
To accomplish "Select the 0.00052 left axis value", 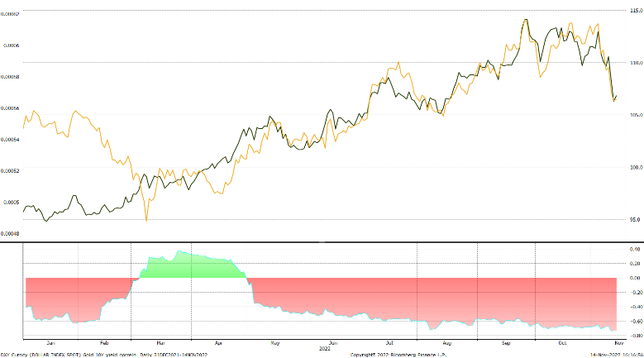I will tap(10, 171).
